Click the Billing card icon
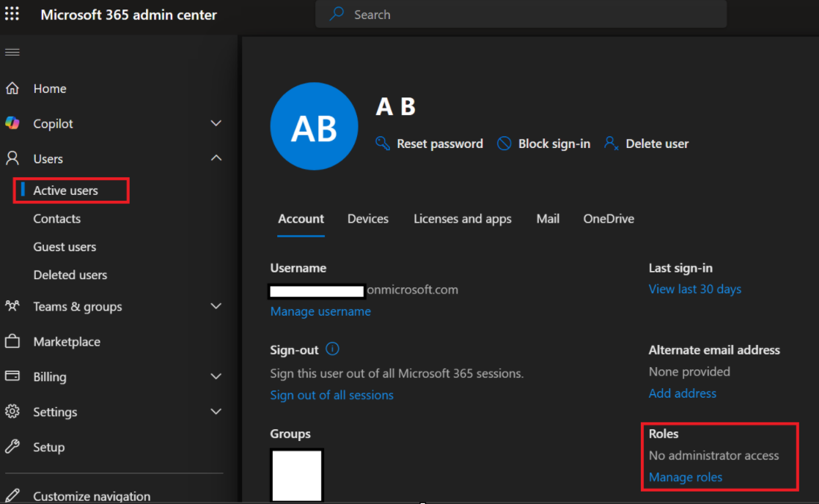The width and height of the screenshot is (819, 504). pos(12,377)
